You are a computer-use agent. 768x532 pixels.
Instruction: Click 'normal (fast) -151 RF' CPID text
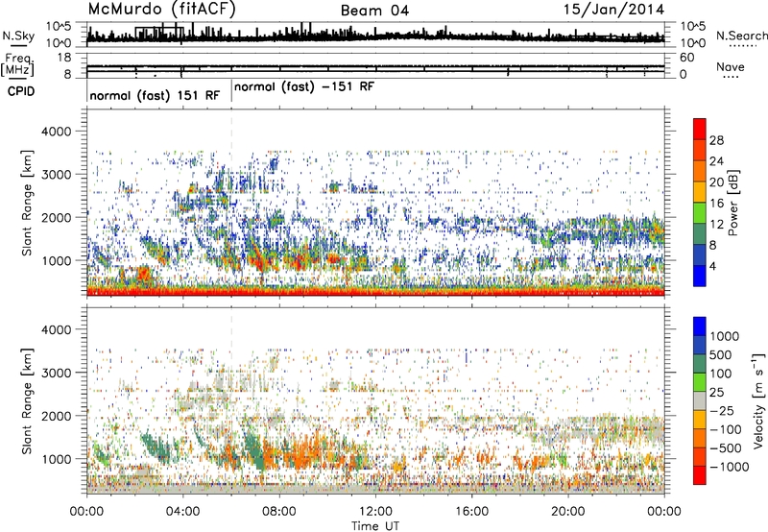304,86
